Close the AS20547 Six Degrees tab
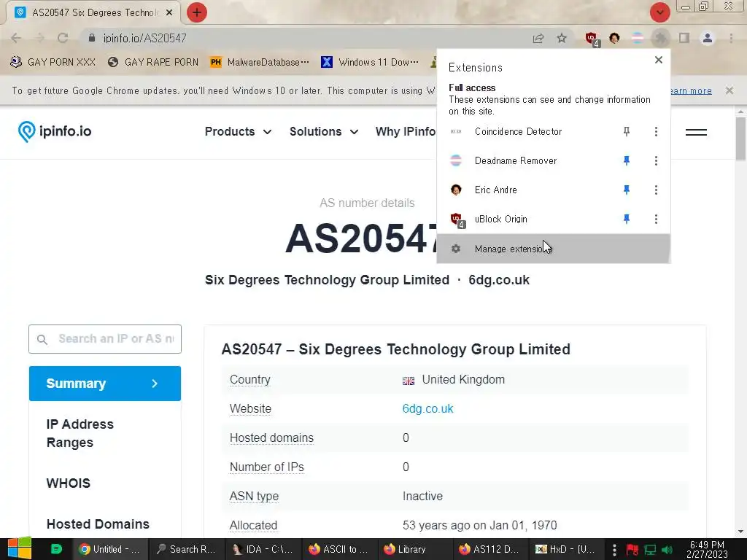 click(x=169, y=12)
